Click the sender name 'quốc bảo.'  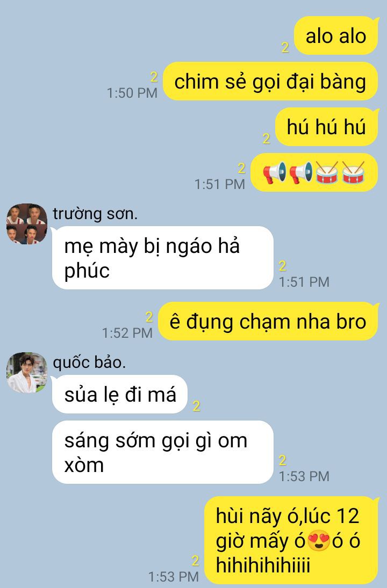pyautogui.click(x=89, y=362)
